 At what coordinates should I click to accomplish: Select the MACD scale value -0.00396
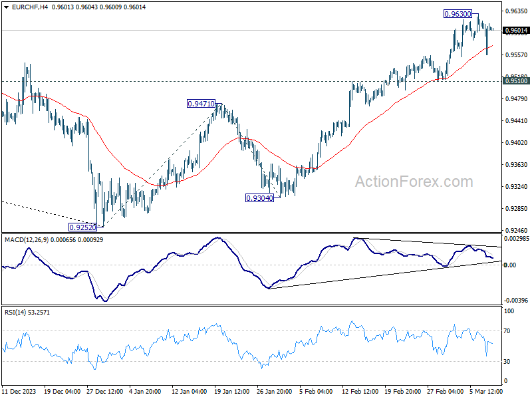[516, 301]
